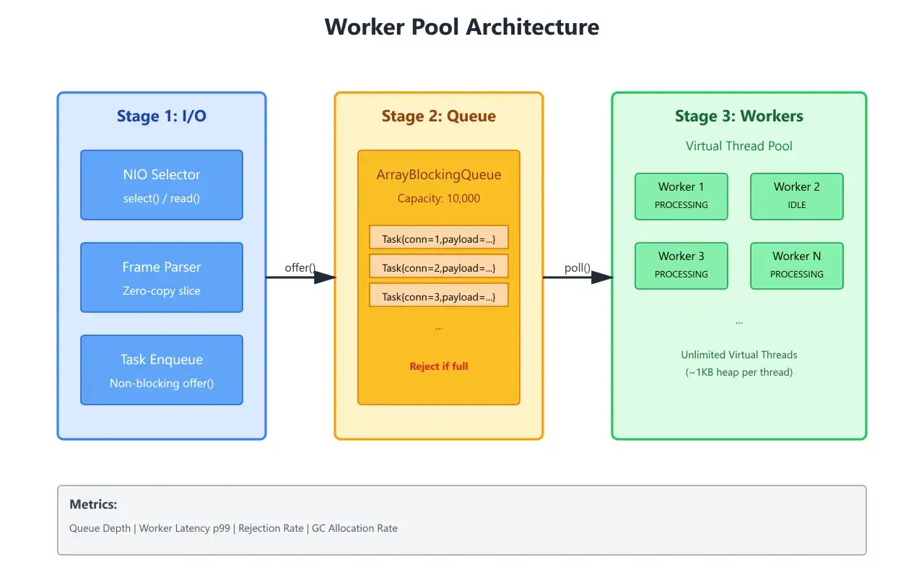924x578 pixels.
Task: Select the Task{conn=2,payload=...} entry
Action: coord(439,266)
